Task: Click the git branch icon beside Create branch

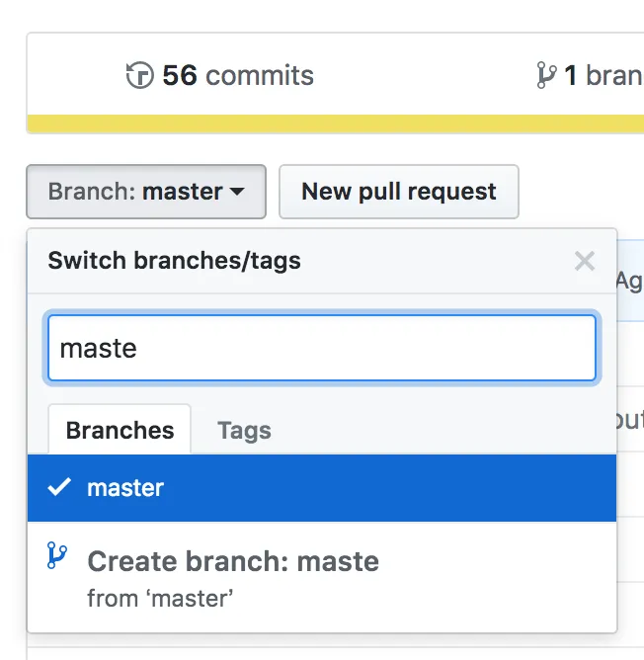Action: click(x=57, y=556)
